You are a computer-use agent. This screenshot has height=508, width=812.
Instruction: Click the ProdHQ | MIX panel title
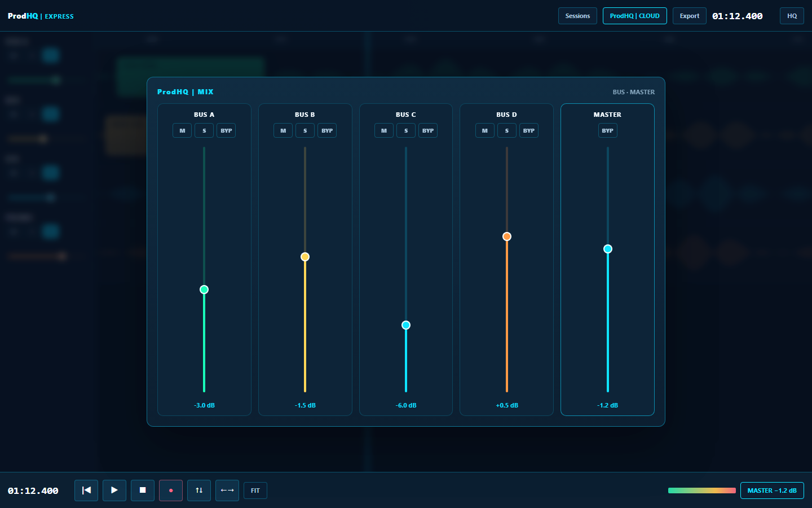pos(186,92)
